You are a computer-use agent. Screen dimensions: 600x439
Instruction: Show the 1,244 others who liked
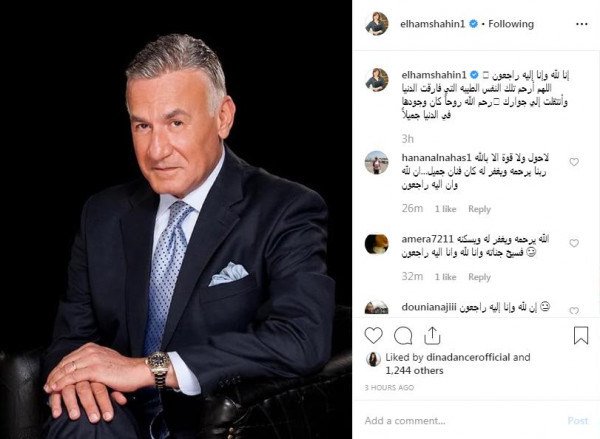pyautogui.click(x=414, y=370)
